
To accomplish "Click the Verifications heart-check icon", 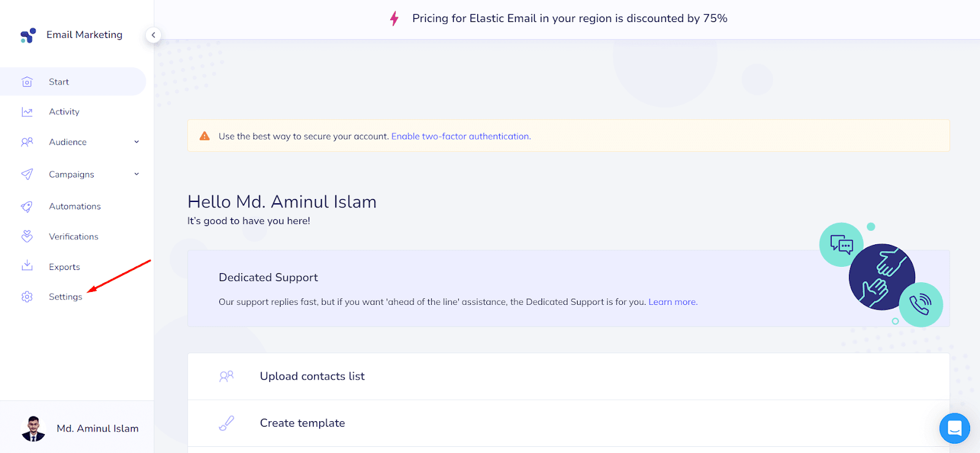I will [27, 236].
